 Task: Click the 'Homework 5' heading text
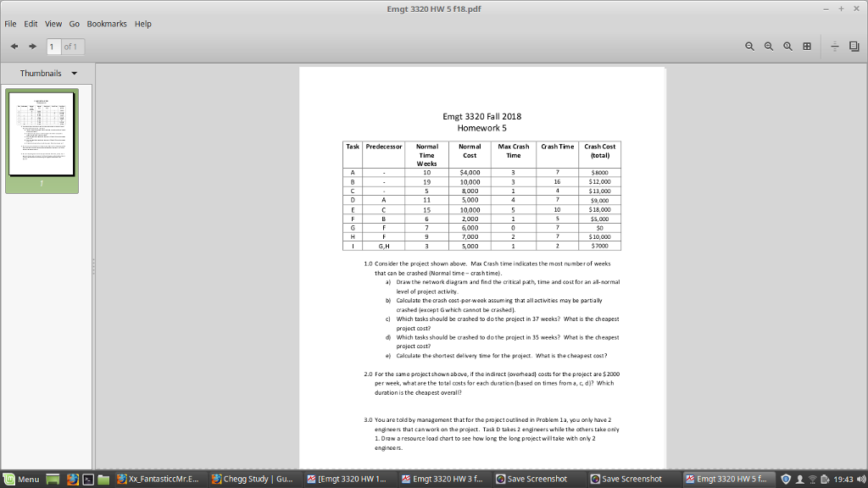pos(481,128)
